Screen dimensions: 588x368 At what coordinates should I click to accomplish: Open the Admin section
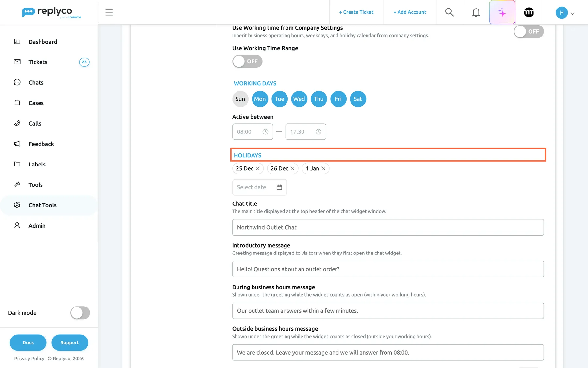tap(49, 226)
